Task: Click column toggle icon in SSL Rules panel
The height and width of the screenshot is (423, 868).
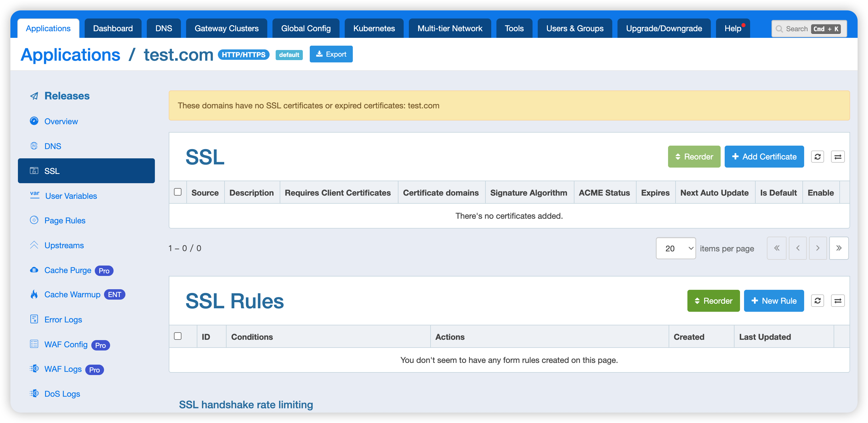Action: (x=838, y=301)
